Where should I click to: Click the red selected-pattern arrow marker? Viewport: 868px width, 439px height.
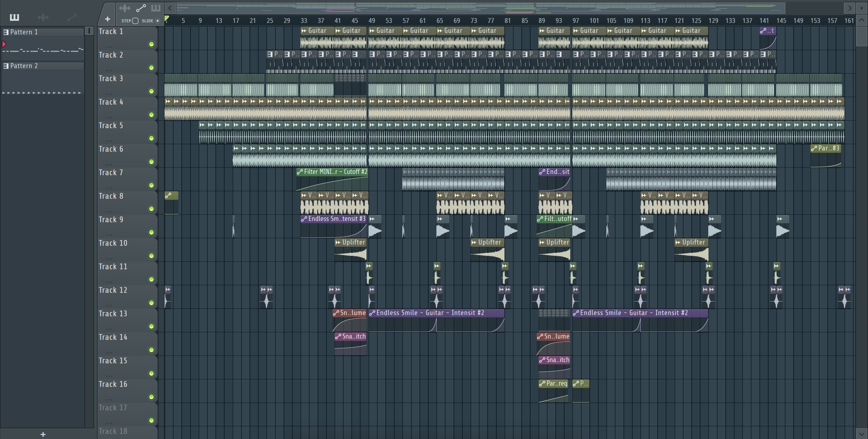pyautogui.click(x=4, y=44)
